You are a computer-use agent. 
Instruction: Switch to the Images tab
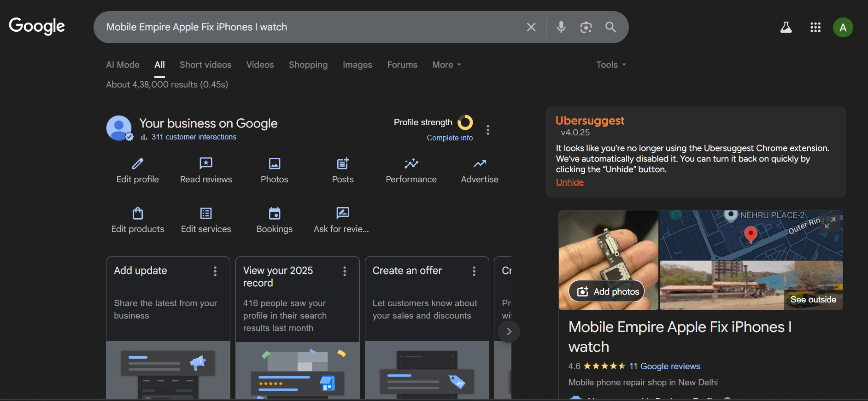point(357,65)
